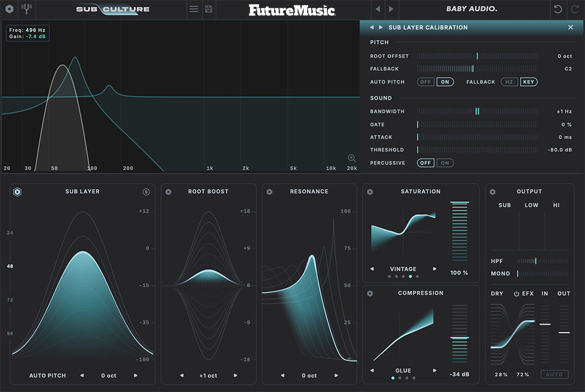The height and width of the screenshot is (392, 585).
Task: Increase Root Boost octave with right arrow
Action: coord(235,376)
